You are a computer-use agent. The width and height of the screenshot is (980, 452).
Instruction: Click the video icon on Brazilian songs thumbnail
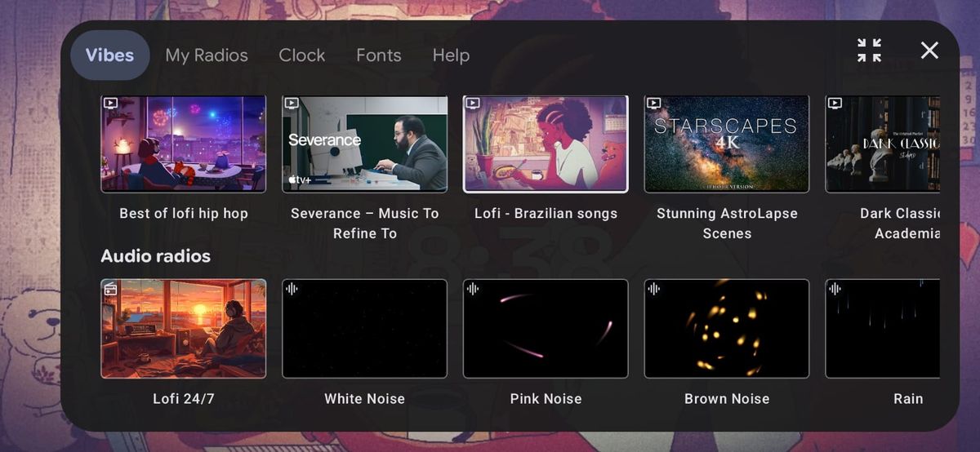coord(473,104)
